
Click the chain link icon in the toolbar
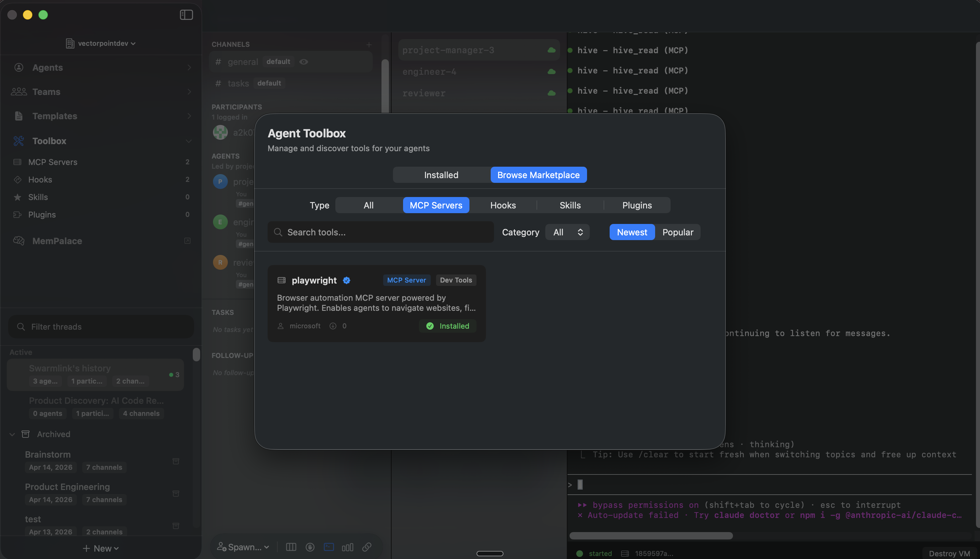pyautogui.click(x=367, y=547)
